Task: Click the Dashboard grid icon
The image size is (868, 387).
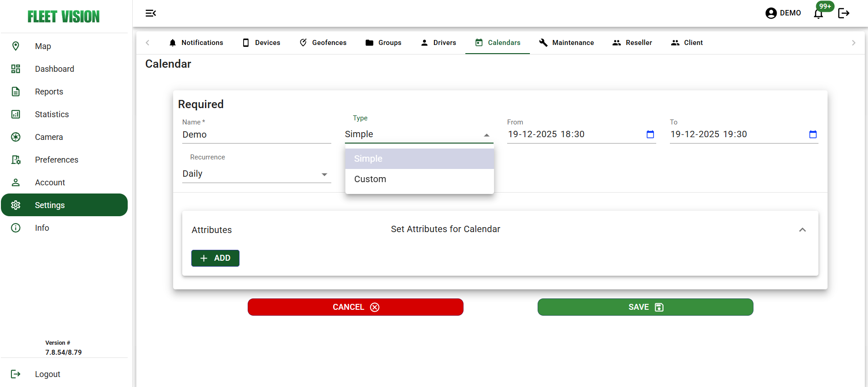Action: point(15,69)
